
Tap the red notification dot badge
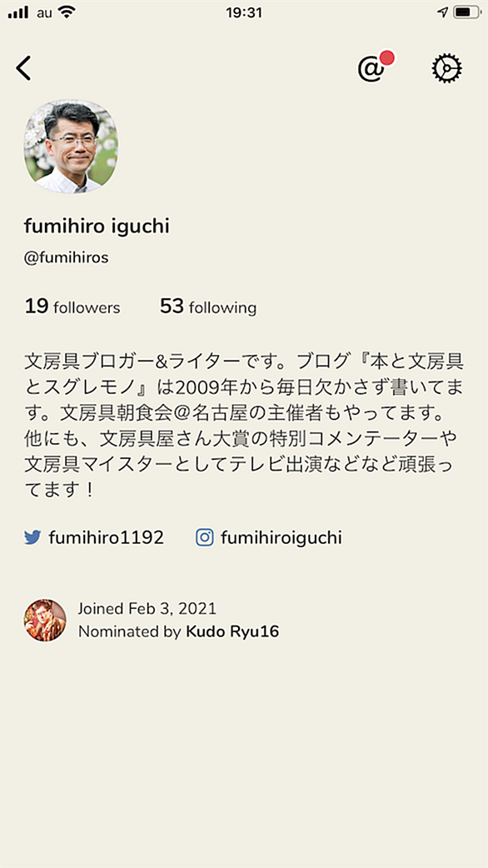tap(387, 57)
